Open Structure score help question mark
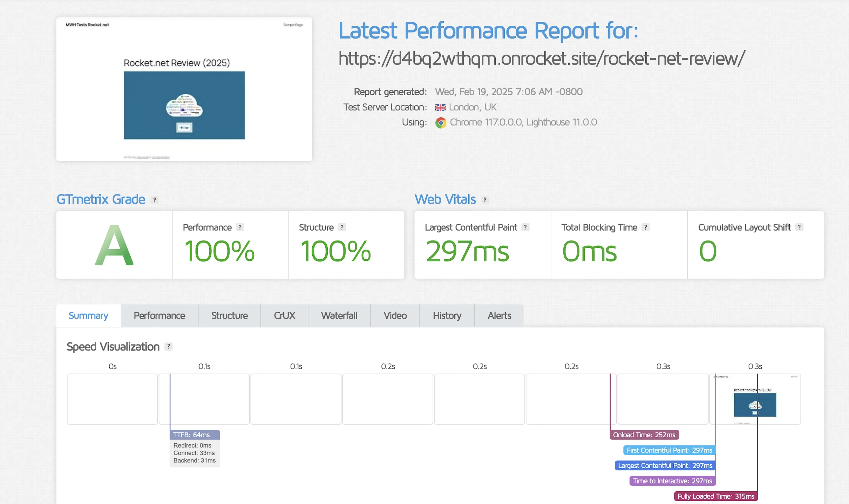This screenshot has height=504, width=849. coord(342,227)
